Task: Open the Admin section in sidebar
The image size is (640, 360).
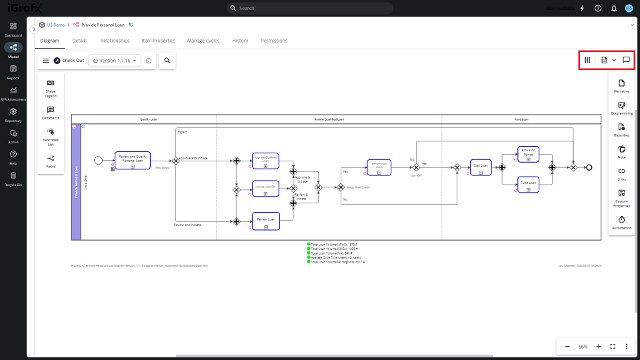Action: [13, 136]
